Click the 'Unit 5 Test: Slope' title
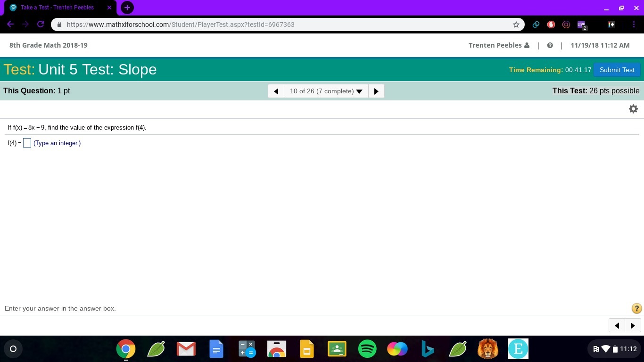 [x=98, y=69]
